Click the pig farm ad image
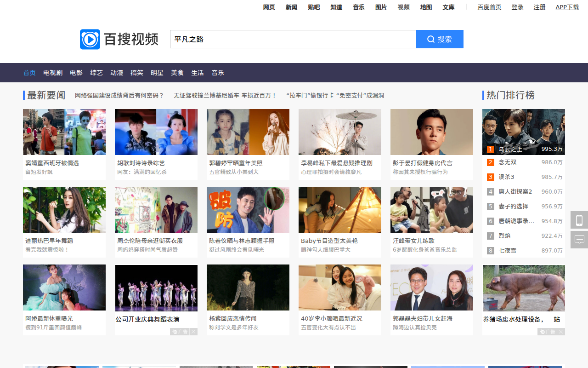The width and height of the screenshot is (588, 368). tap(524, 288)
